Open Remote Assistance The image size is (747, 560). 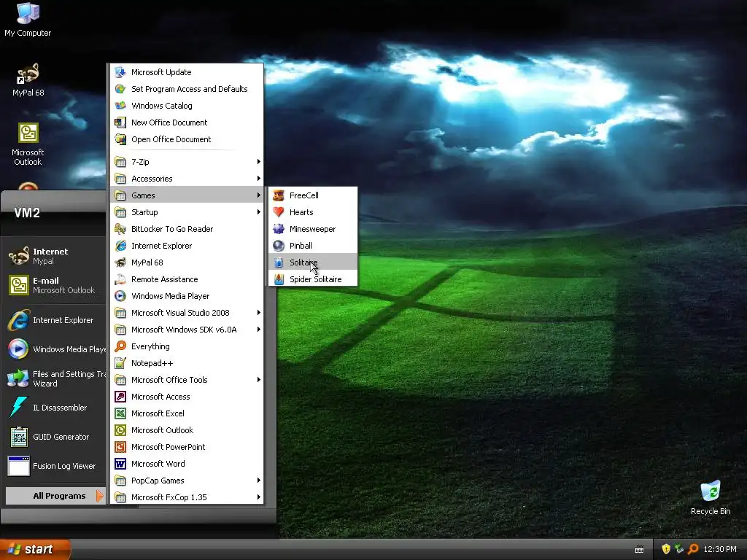click(x=187, y=279)
